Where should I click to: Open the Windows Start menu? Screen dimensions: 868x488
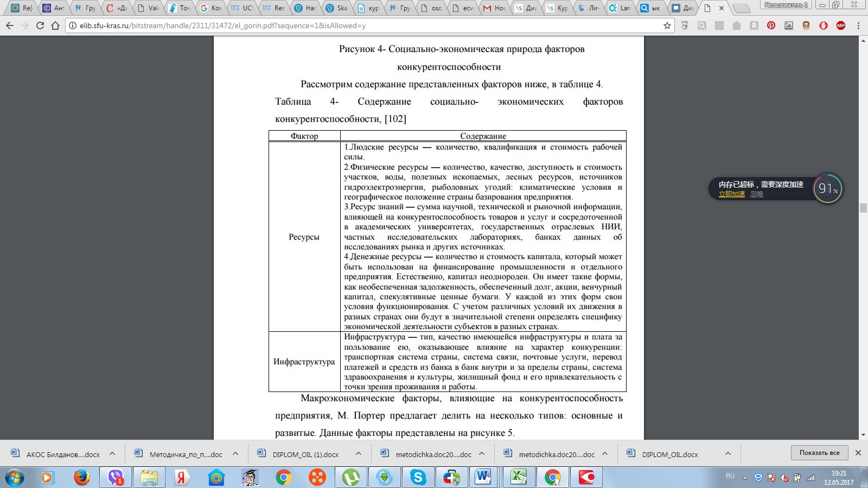coord(15,478)
